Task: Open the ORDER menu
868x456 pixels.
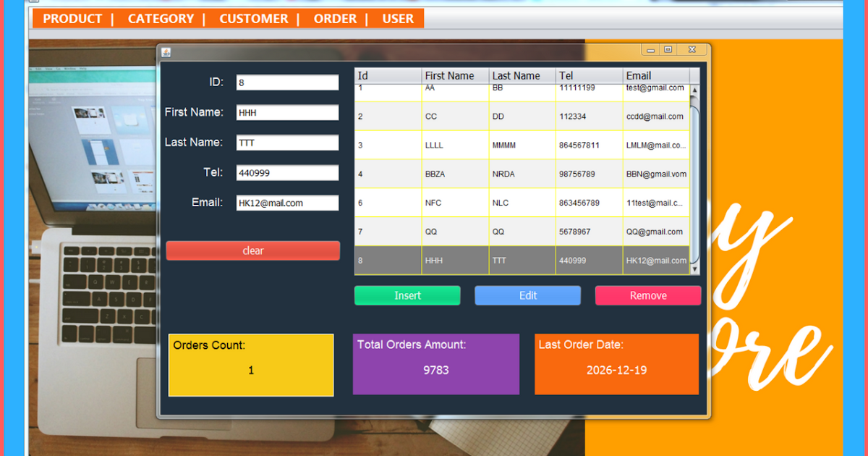Action: [336, 19]
